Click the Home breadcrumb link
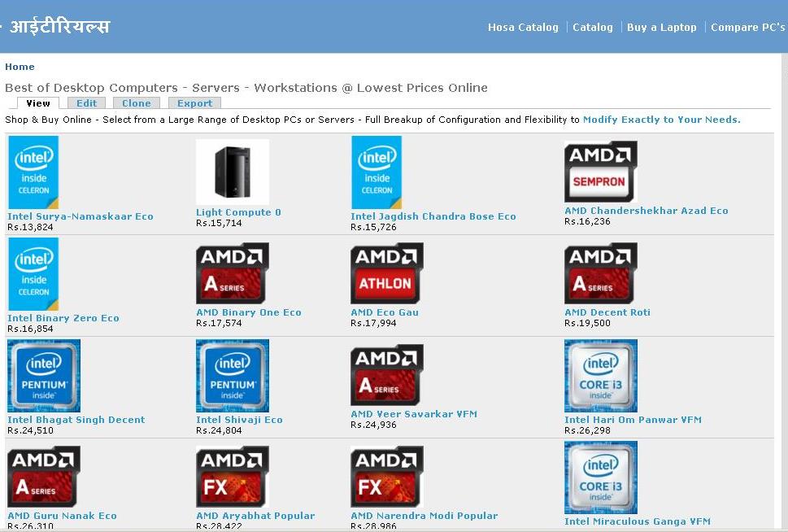The image size is (788, 532). (20, 67)
